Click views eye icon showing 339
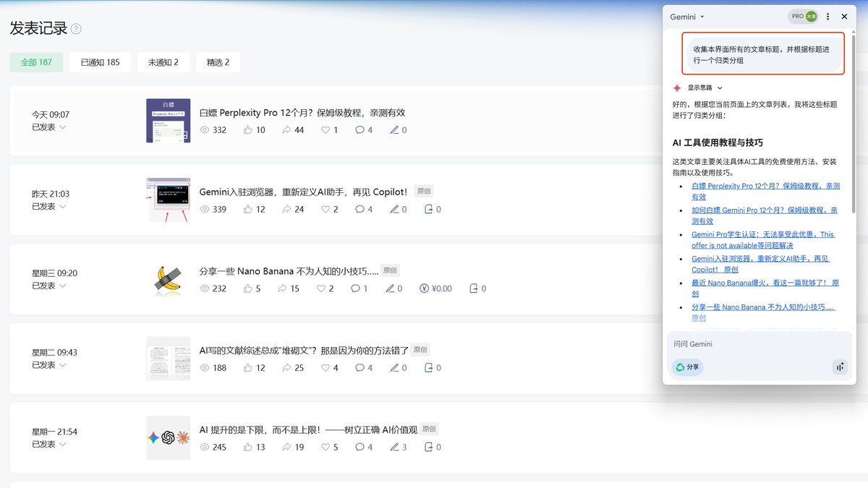Viewport: 868px width, 488px height. tap(204, 210)
